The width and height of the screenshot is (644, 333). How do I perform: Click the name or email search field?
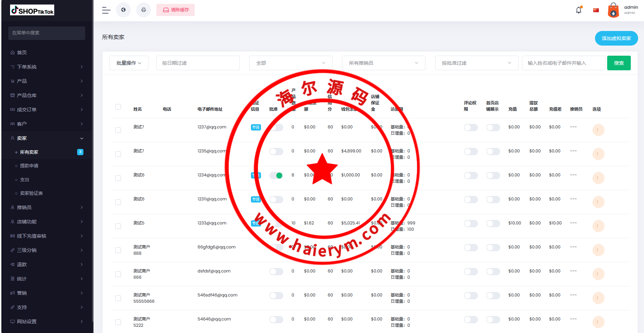[x=563, y=63]
